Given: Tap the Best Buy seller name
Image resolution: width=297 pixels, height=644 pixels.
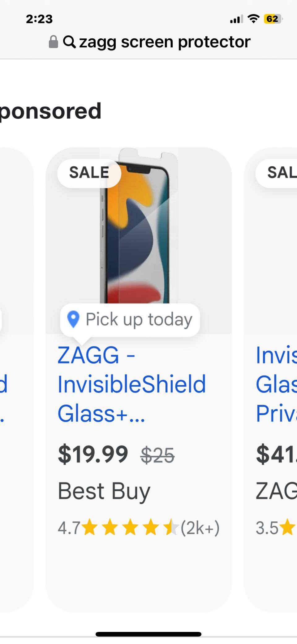Looking at the screenshot, I should coord(104,491).
